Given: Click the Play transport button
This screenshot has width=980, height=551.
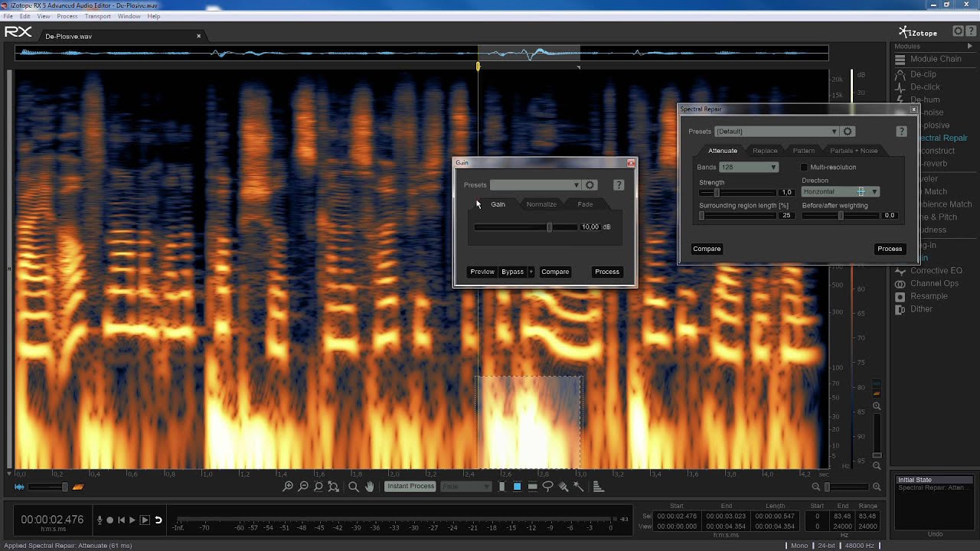Looking at the screenshot, I should tap(132, 520).
